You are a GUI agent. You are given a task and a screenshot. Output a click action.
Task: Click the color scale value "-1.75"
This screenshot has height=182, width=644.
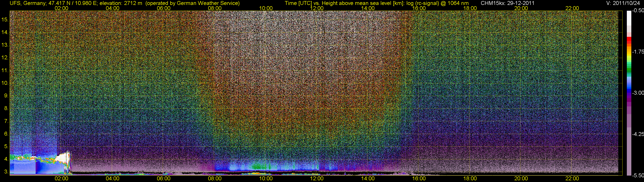click(x=638, y=52)
